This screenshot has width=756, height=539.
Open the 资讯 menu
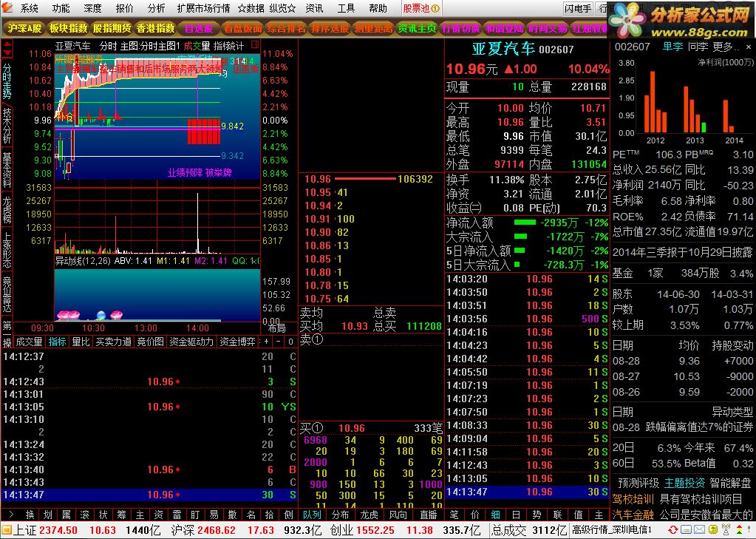[x=314, y=8]
